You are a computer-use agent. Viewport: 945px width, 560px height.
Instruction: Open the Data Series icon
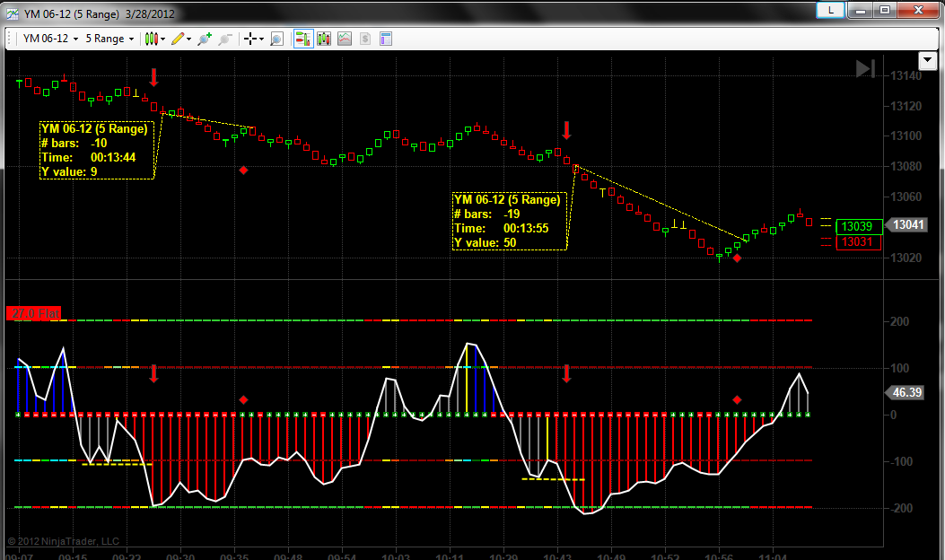point(324,39)
